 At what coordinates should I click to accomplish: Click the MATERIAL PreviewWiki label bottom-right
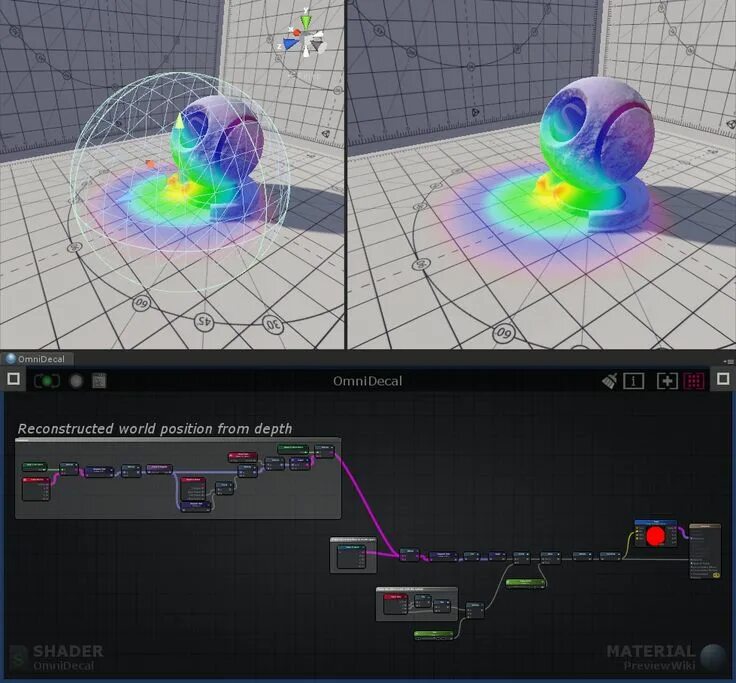click(651, 658)
